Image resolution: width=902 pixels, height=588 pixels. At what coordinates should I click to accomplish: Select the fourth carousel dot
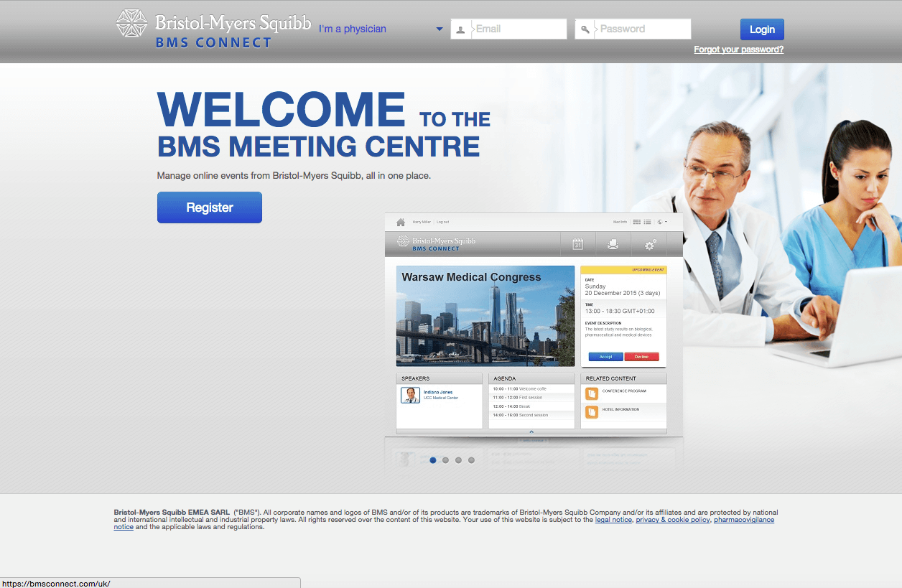(x=472, y=460)
